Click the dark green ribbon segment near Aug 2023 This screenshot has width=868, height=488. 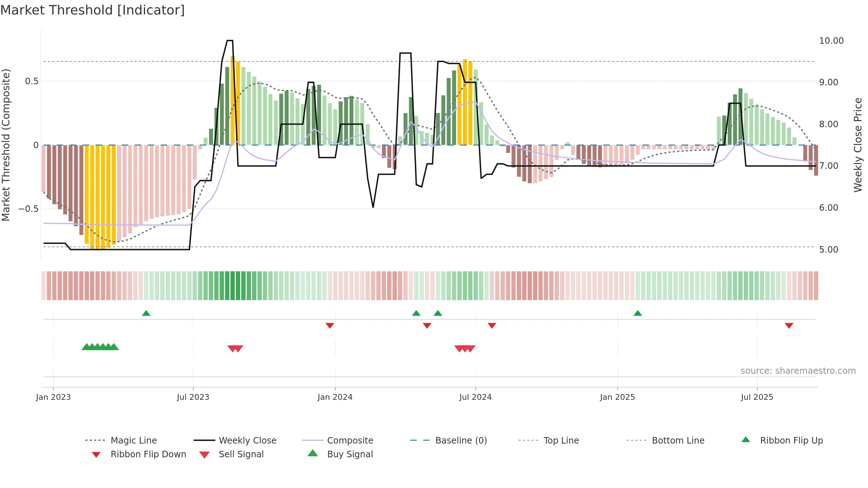tap(233, 286)
